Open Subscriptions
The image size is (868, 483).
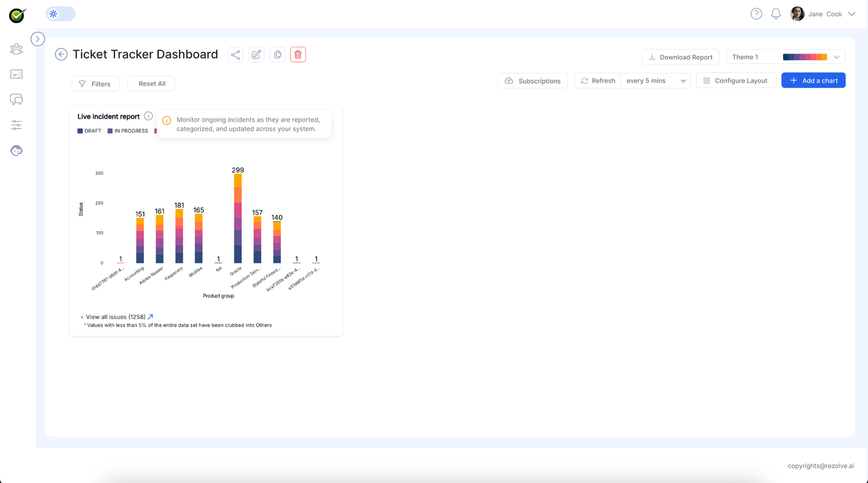[532, 81]
